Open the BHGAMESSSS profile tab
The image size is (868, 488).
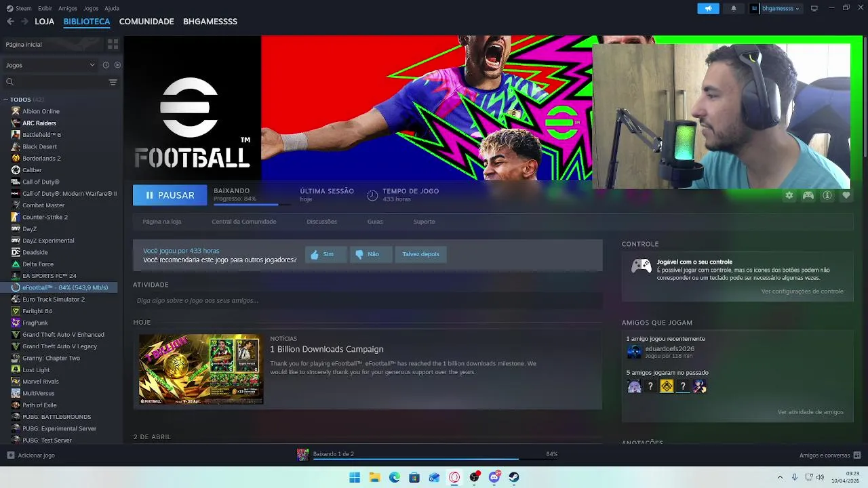pos(210,21)
